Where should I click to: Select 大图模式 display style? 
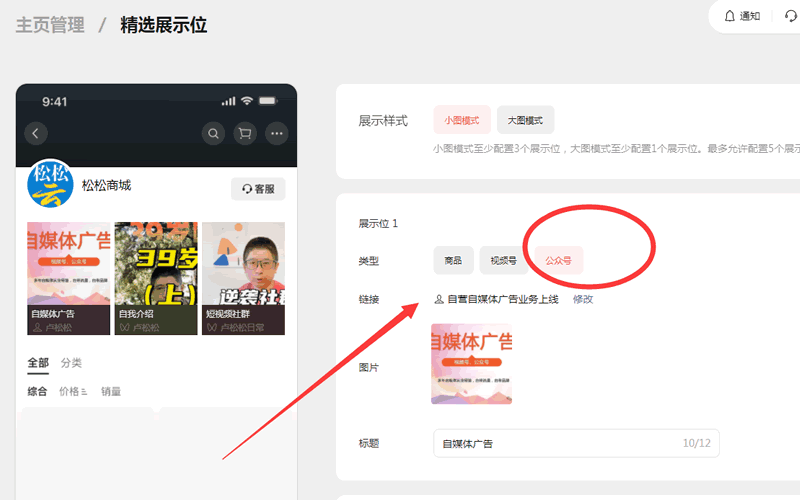tap(525, 120)
